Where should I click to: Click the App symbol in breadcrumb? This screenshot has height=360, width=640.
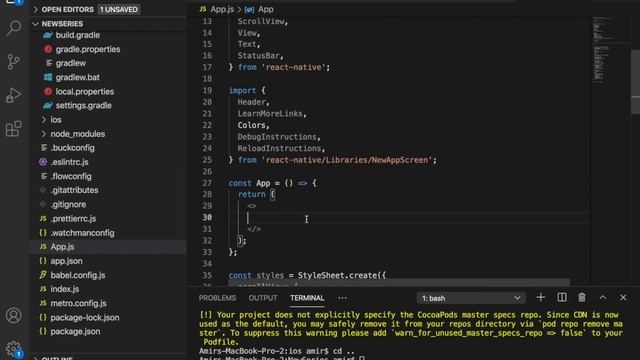tap(266, 9)
